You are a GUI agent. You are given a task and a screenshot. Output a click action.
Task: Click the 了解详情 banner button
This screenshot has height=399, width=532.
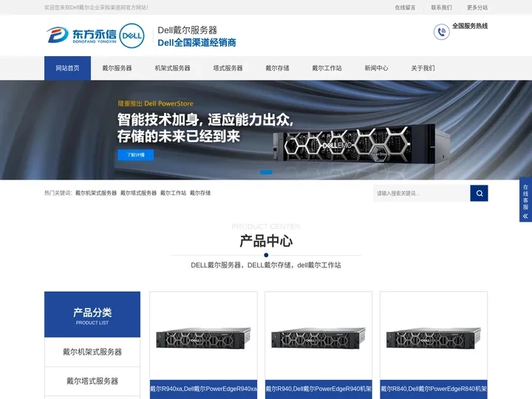pyautogui.click(x=136, y=154)
